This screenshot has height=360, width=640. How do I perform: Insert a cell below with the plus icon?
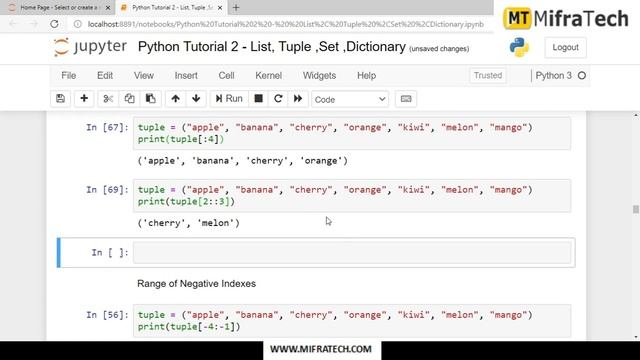pos(84,99)
